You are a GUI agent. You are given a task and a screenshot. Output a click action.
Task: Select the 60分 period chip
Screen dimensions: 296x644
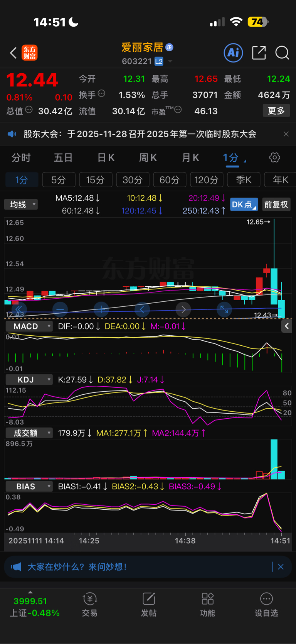(170, 180)
